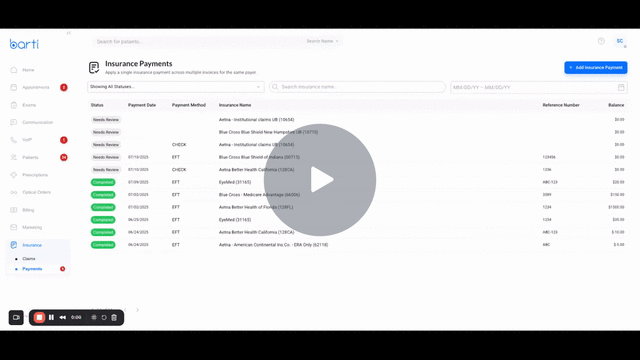Viewport: 640px width, 360px height.
Task: Click Completed badge on 07/09/2025 EyeMed row
Action: 103,182
